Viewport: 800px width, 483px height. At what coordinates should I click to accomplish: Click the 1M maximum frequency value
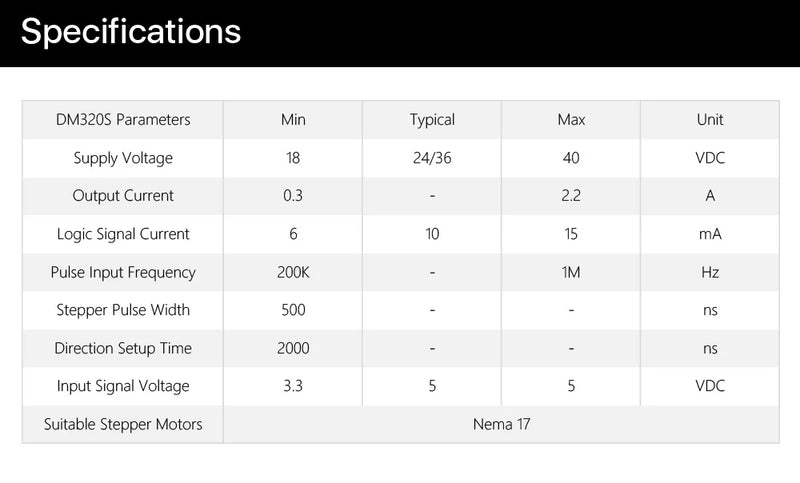tap(571, 272)
